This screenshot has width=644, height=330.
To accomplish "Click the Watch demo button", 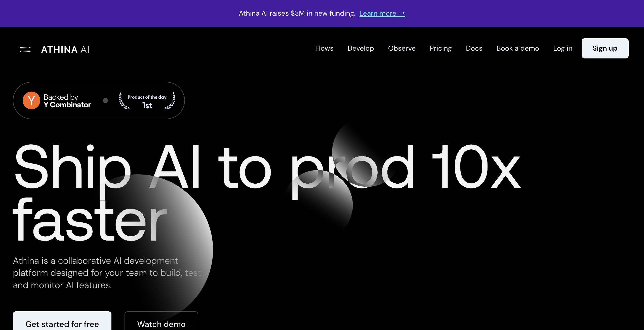I will coord(161,321).
